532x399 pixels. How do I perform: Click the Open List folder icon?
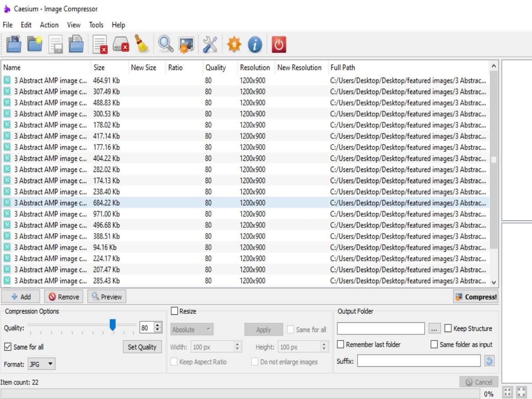(76, 44)
